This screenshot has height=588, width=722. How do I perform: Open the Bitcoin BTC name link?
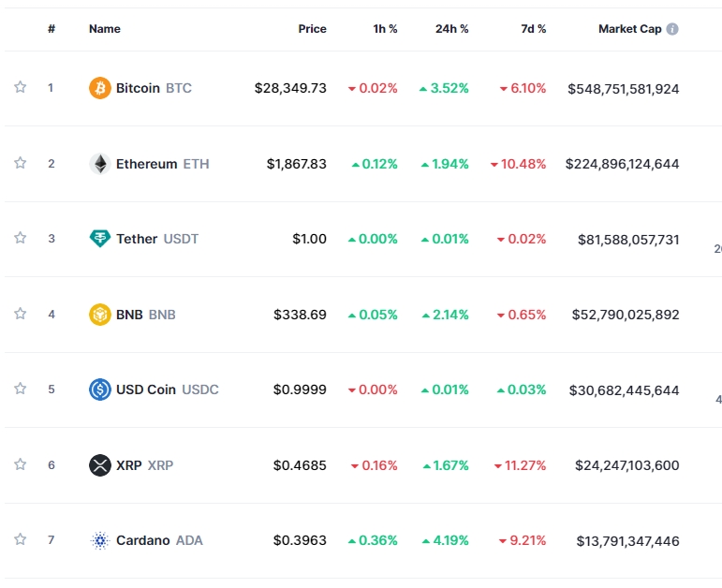coord(154,88)
